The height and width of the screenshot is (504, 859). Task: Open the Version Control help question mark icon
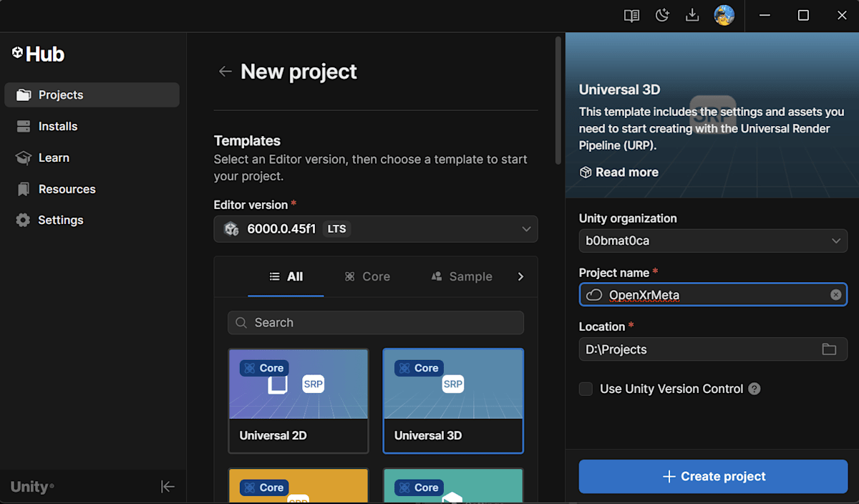pos(754,389)
